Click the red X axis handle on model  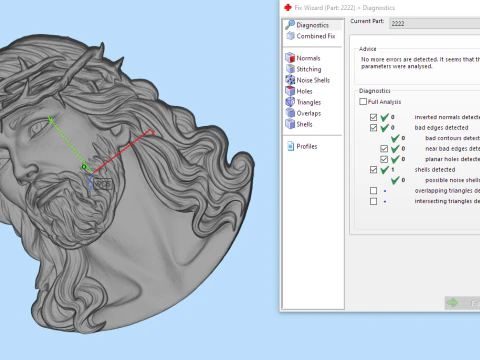coord(152,132)
